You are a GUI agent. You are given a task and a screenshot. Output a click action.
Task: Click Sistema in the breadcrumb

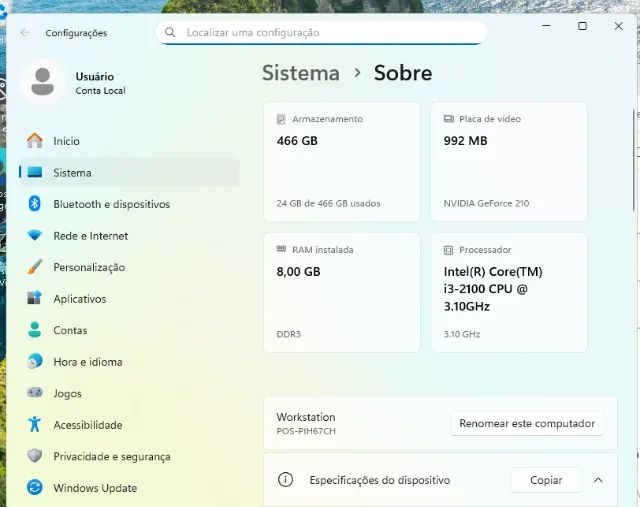point(301,73)
